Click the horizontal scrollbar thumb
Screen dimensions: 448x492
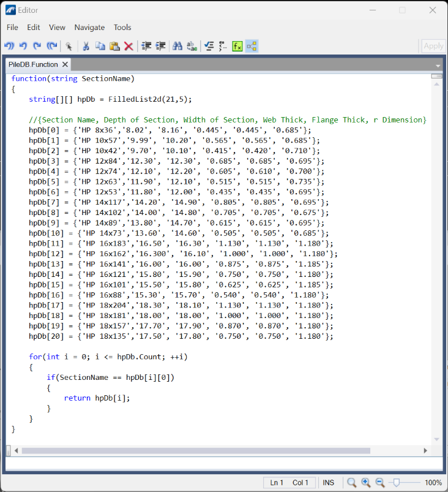pyautogui.click(x=196, y=451)
